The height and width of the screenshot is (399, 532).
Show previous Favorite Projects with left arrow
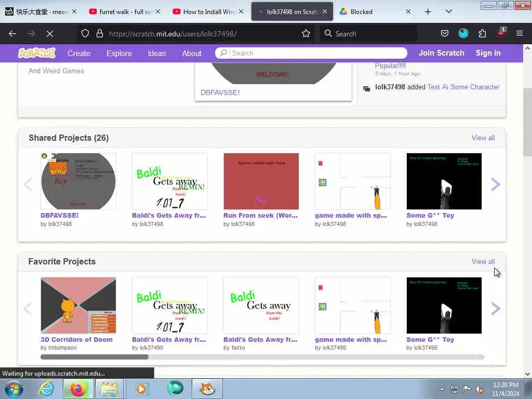(x=28, y=309)
